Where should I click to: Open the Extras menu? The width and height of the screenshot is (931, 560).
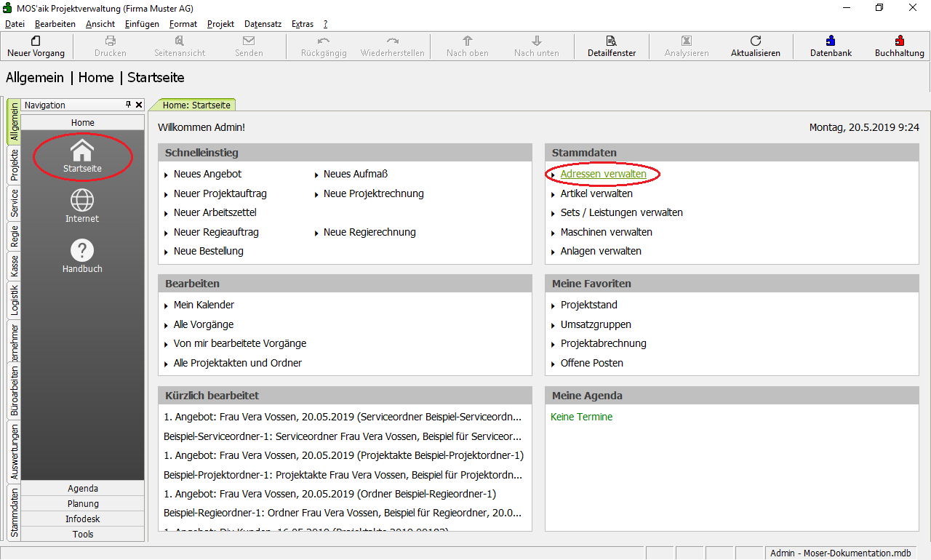303,24
